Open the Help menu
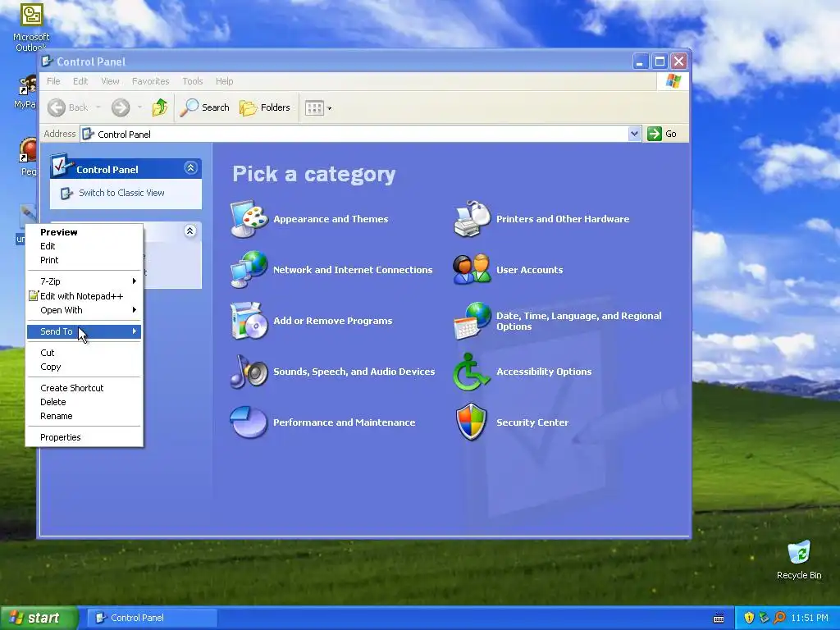The height and width of the screenshot is (630, 840). pos(225,81)
